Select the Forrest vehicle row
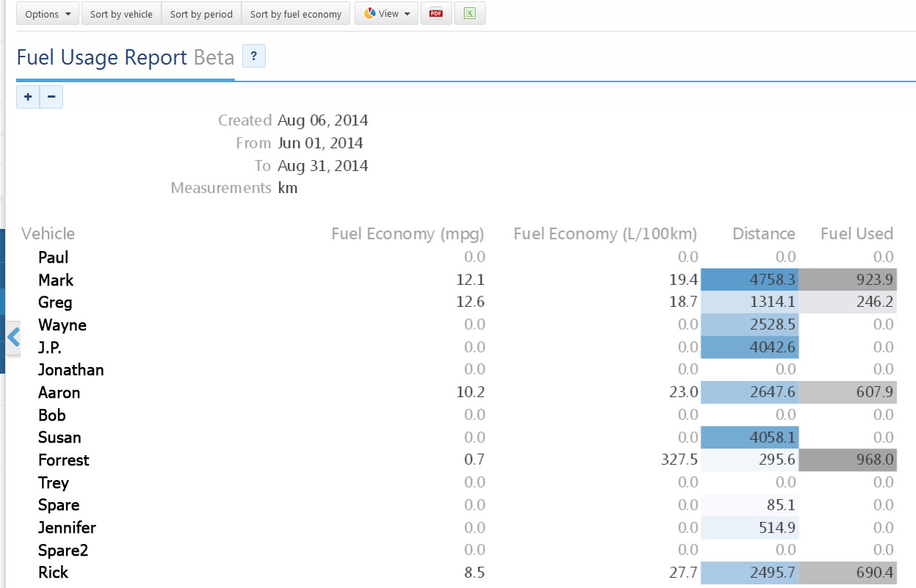The width and height of the screenshot is (916, 588). click(x=64, y=460)
